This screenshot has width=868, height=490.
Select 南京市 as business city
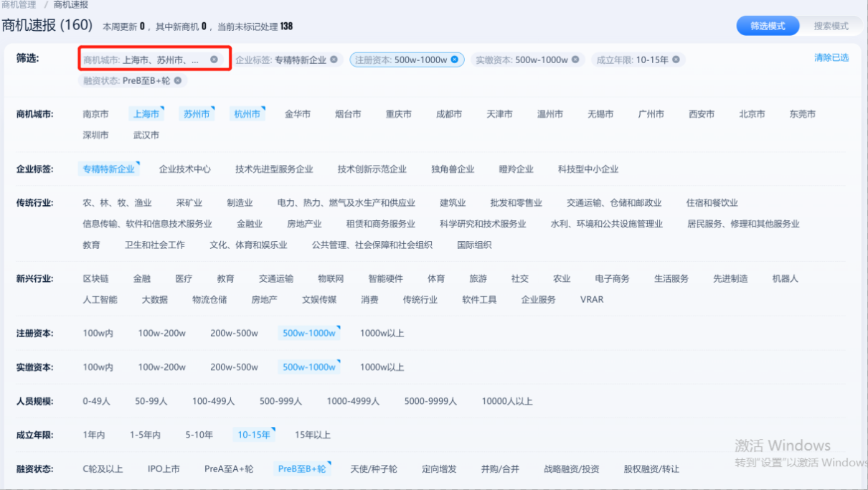[95, 114]
